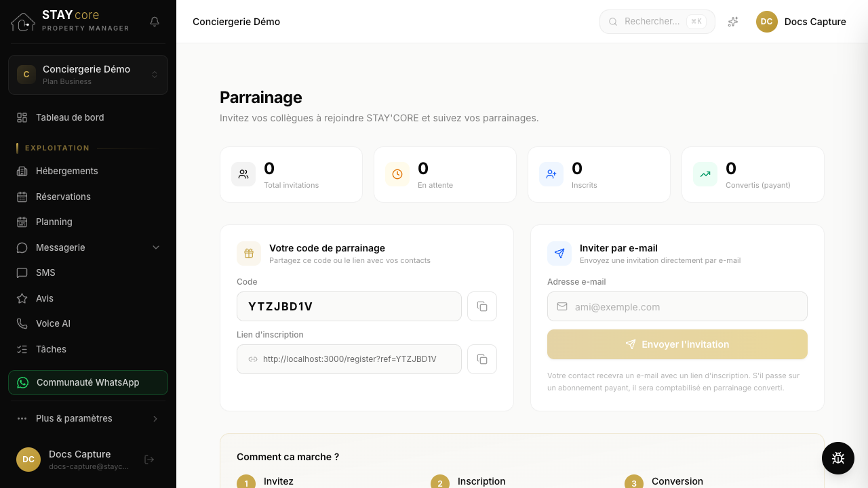Viewport: 868px width, 488px height.
Task: Open the bug report floating button
Action: click(838, 458)
